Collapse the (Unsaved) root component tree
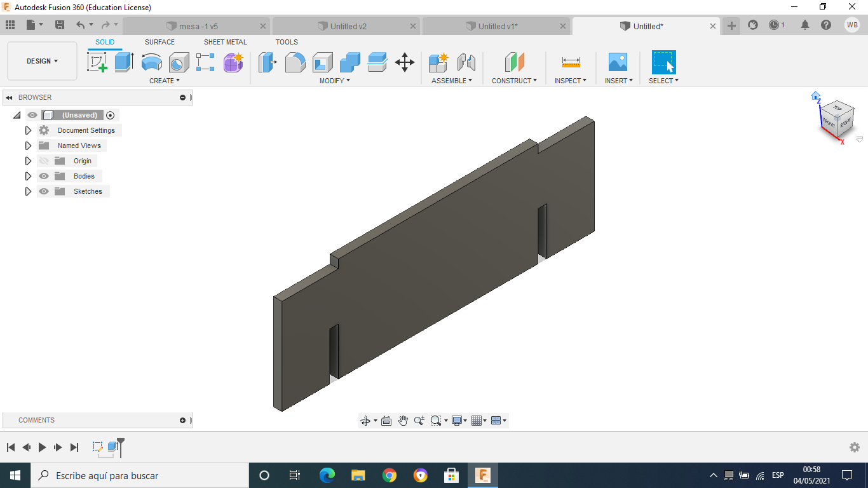This screenshot has width=868, height=488. tap(17, 115)
